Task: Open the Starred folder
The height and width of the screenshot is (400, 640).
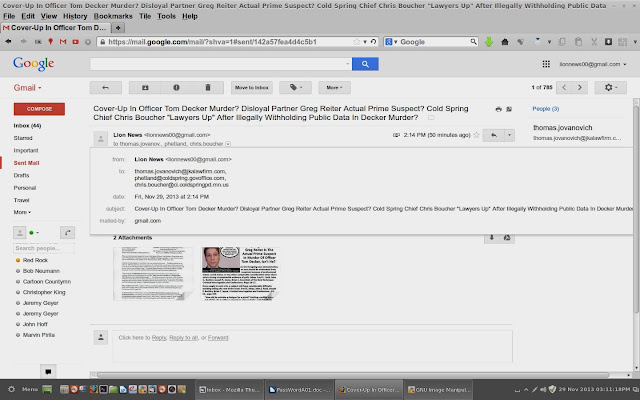Action: point(23,138)
